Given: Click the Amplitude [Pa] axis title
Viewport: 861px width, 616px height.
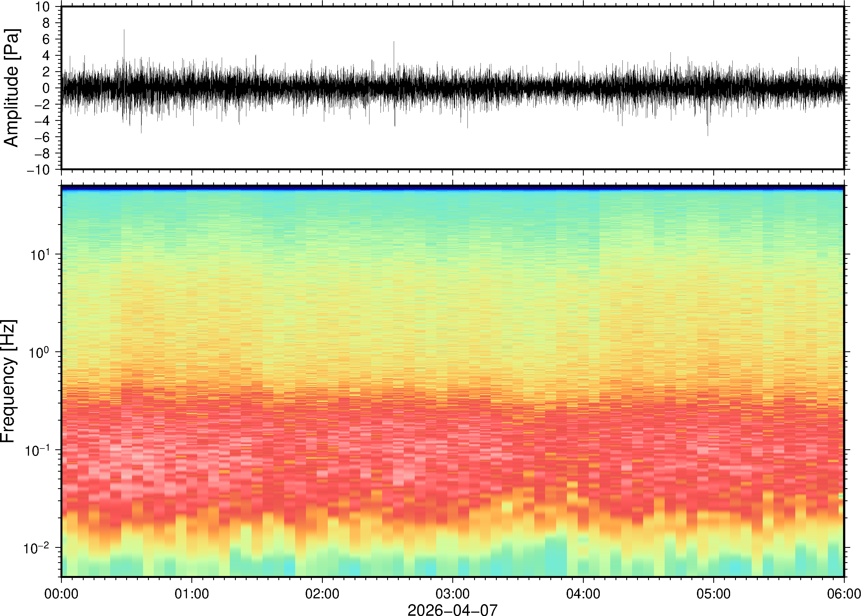Looking at the screenshot, I should (x=11, y=88).
